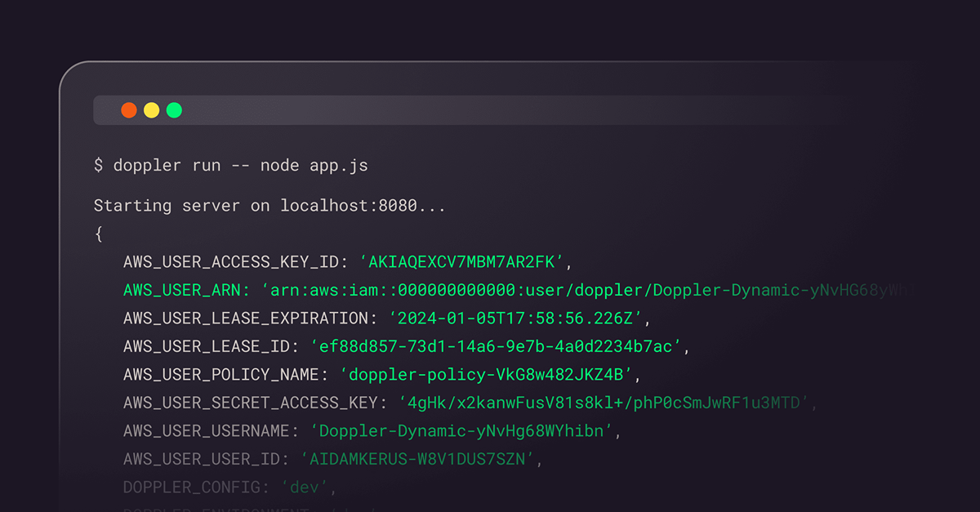Click lease ID value 'ef88d857-73d1-14a6-9e7b-4a0d2234b7ac'
Viewport: 980px width, 512px height.
(x=496, y=346)
